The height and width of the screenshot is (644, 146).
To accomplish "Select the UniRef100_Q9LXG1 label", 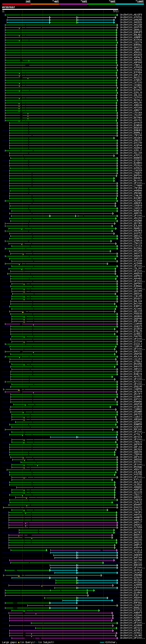I will [131, 95].
